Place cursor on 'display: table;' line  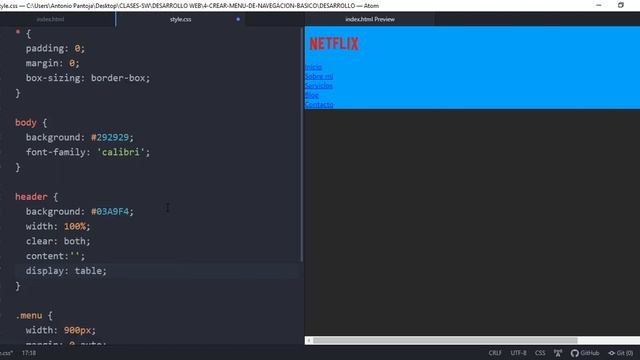click(x=66, y=271)
